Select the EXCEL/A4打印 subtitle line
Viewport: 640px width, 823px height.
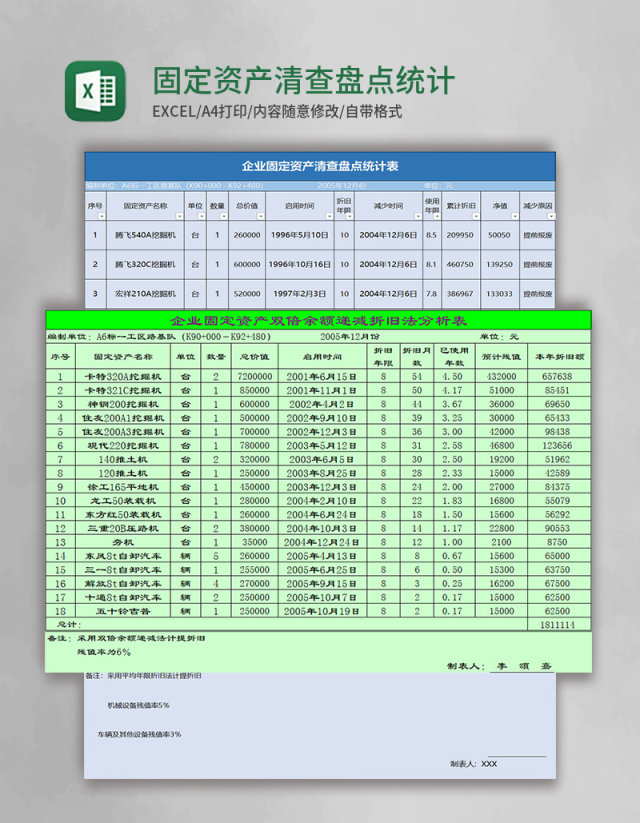point(277,111)
